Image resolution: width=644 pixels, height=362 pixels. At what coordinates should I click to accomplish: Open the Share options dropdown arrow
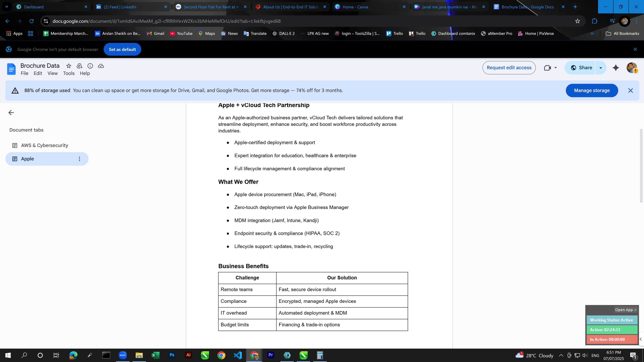coord(601,68)
